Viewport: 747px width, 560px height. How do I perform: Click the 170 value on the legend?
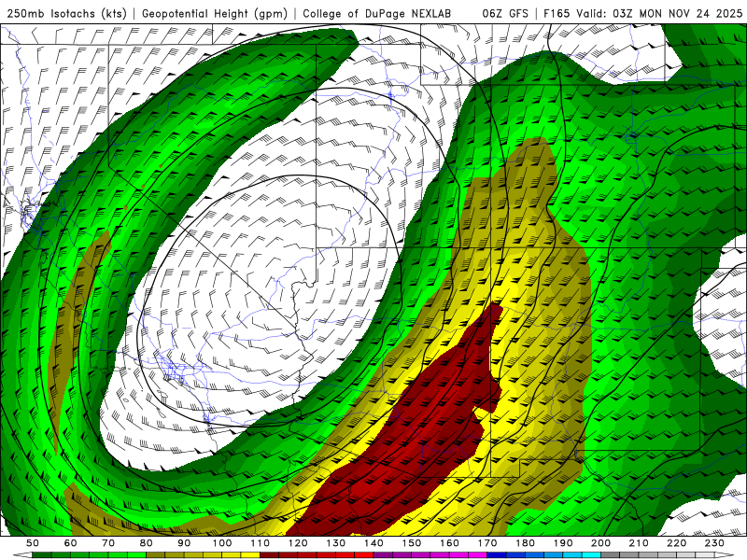[487, 543]
